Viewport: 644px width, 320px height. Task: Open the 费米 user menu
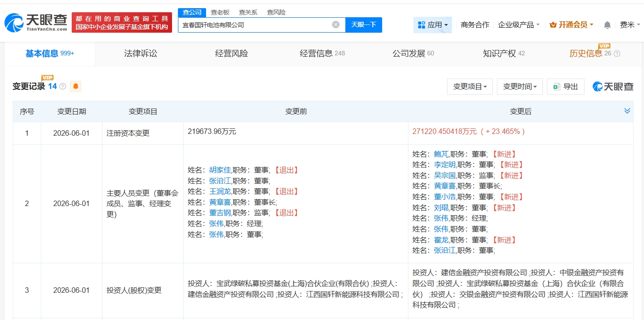point(629,25)
